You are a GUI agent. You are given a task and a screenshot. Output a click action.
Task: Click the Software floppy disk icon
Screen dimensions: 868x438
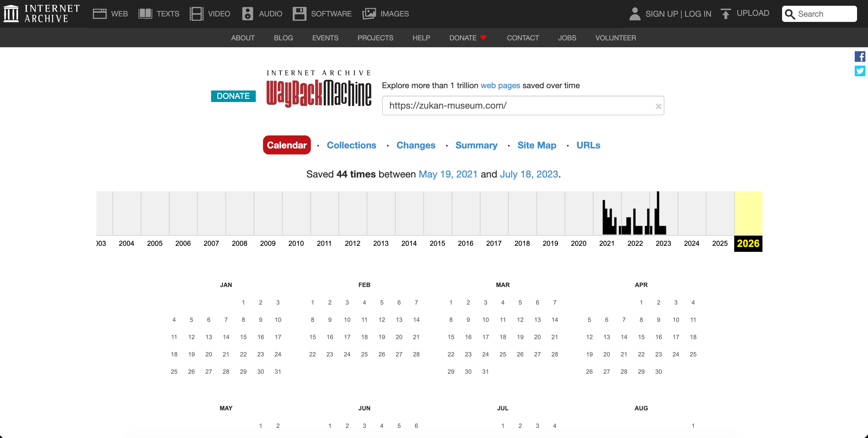click(299, 14)
